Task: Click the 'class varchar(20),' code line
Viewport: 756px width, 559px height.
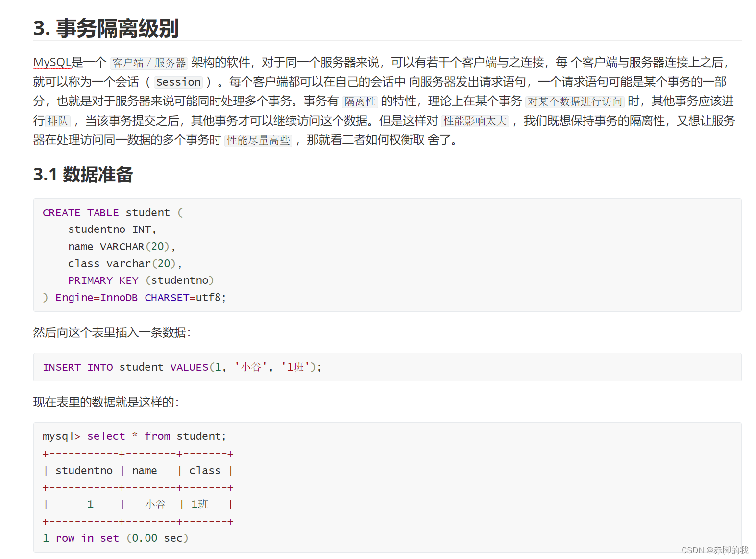Action: (125, 264)
